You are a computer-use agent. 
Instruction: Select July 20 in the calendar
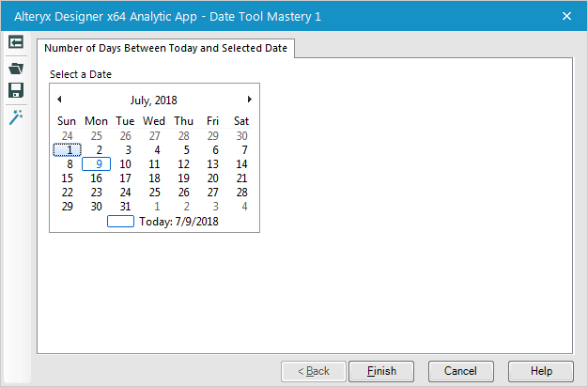click(x=212, y=178)
